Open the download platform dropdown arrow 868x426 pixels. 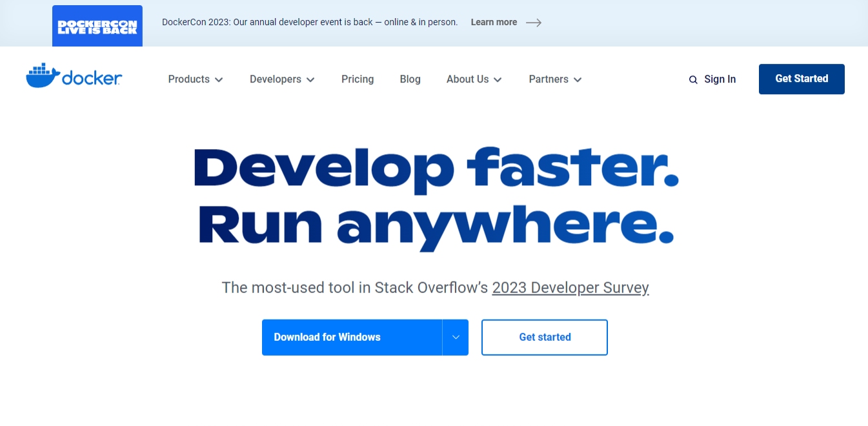pyautogui.click(x=456, y=338)
